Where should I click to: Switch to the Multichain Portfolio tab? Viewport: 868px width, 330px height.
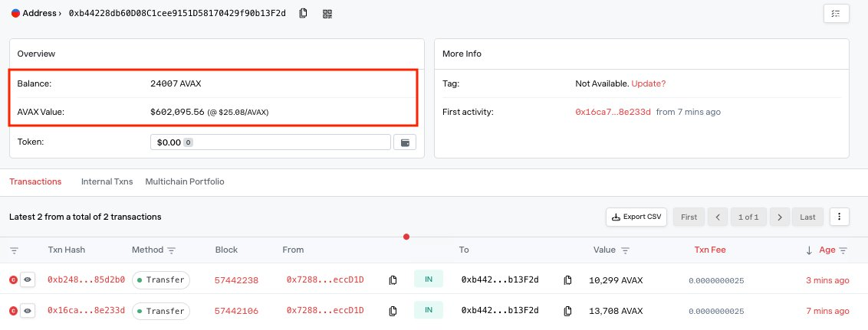[185, 181]
